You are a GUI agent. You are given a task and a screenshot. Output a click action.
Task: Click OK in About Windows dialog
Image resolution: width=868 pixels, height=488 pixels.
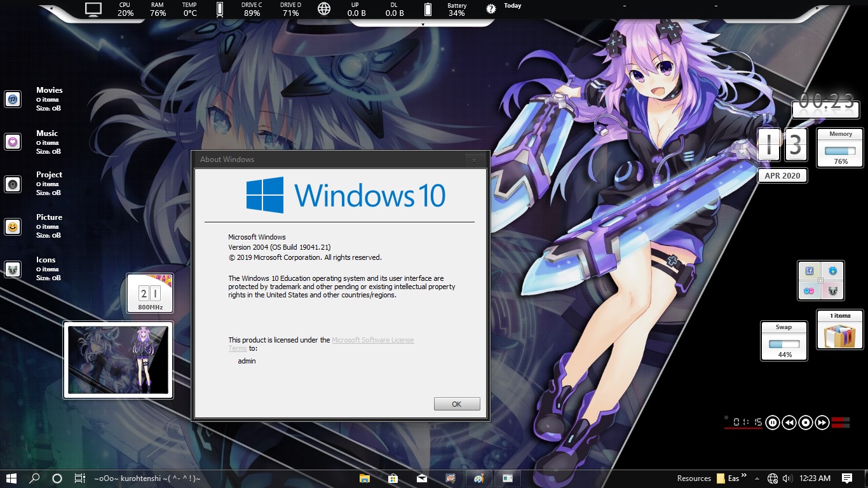point(457,404)
